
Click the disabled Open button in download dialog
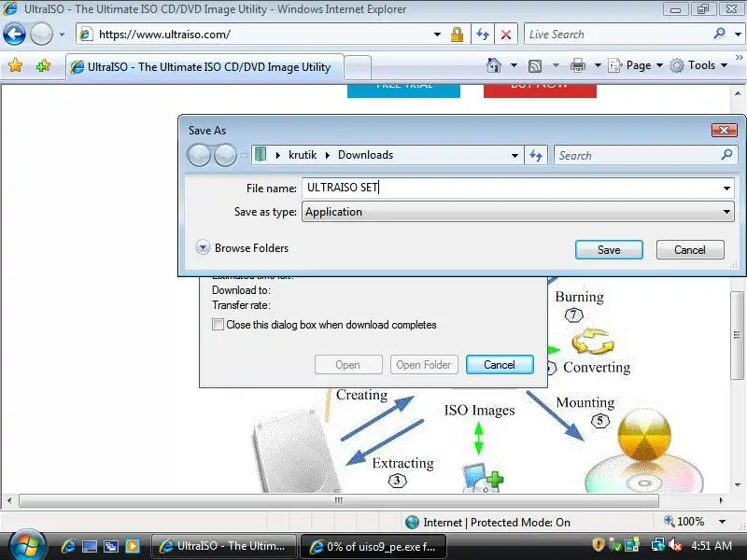click(x=348, y=364)
